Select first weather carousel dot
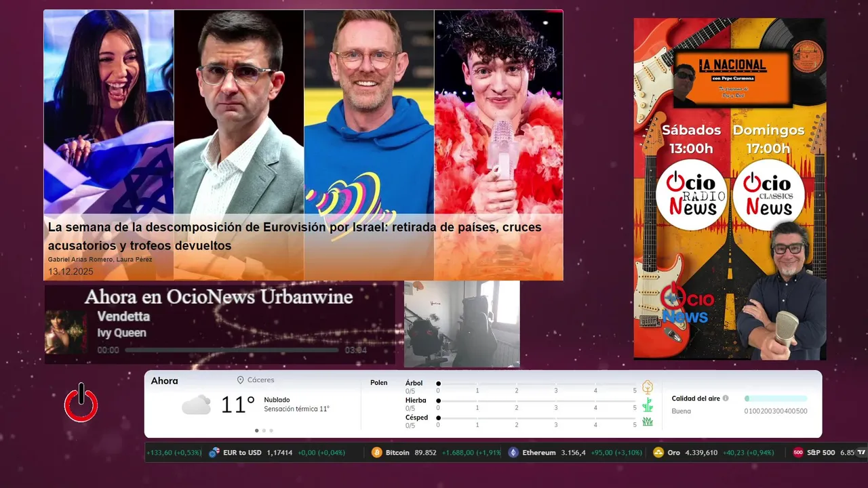 coord(256,430)
